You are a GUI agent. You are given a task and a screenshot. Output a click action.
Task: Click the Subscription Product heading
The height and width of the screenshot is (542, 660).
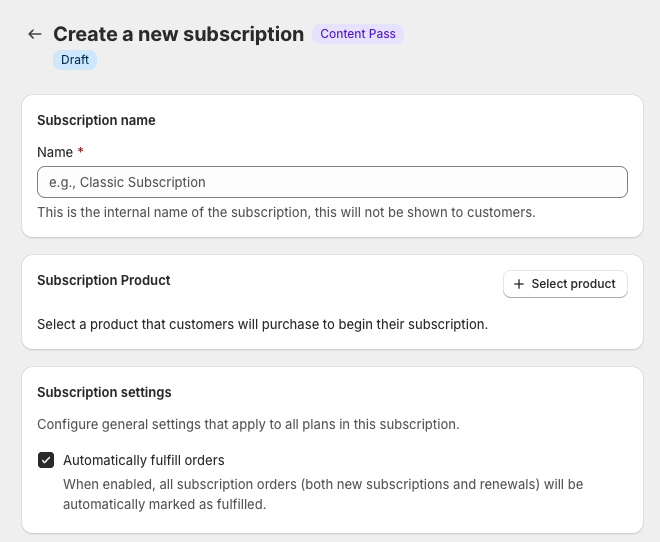[x=104, y=281]
